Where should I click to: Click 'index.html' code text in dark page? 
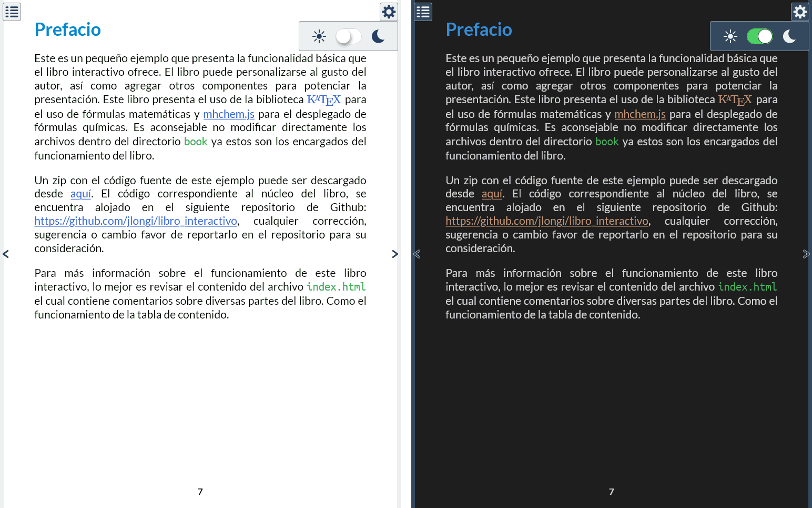[747, 287]
